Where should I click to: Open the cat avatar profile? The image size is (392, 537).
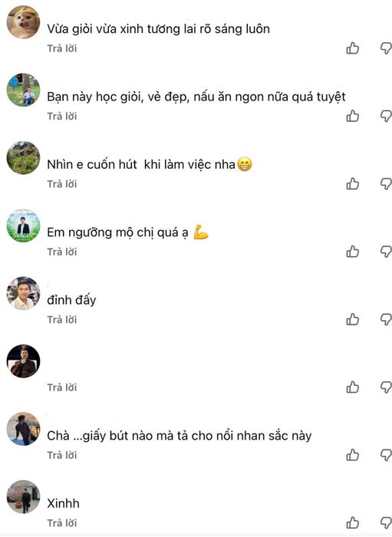click(23, 22)
